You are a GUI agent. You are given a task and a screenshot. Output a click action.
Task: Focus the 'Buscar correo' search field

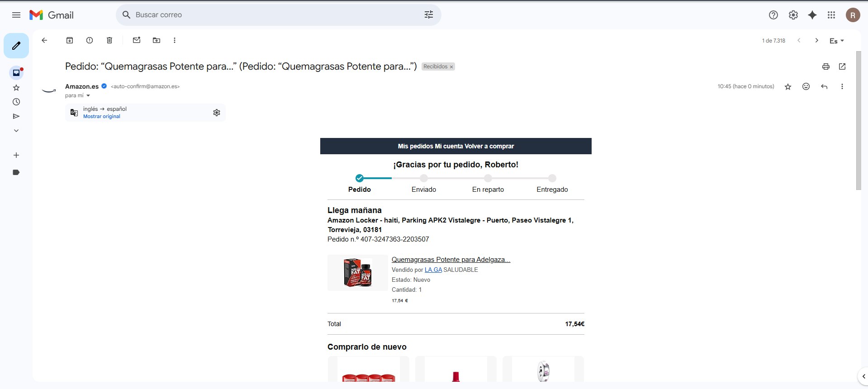click(x=278, y=15)
